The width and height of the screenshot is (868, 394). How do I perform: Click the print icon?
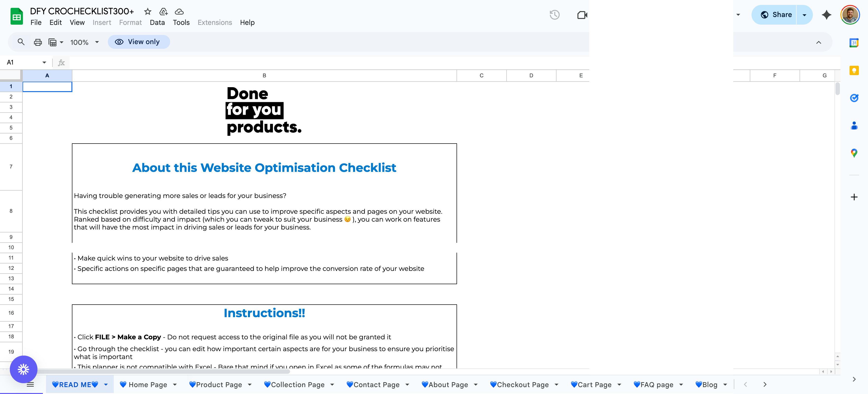click(38, 42)
